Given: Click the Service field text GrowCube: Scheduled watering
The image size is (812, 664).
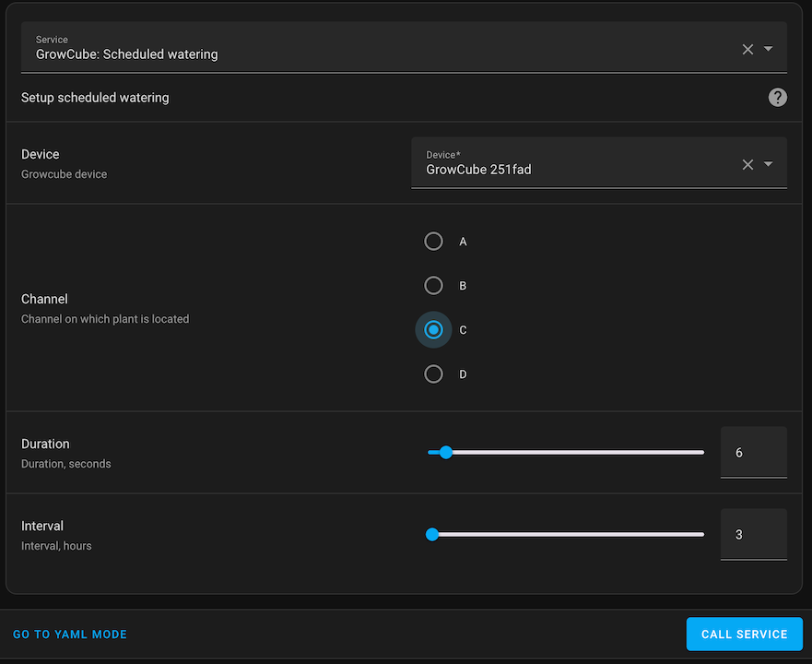Looking at the screenshot, I should click(127, 54).
